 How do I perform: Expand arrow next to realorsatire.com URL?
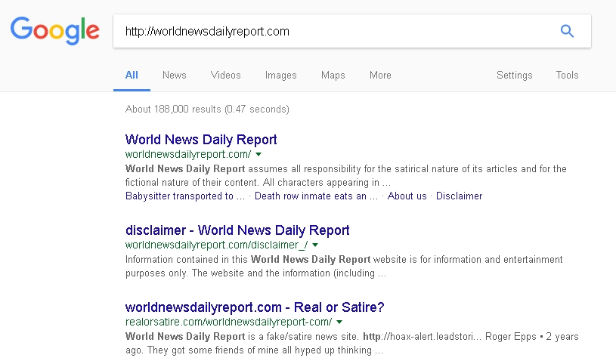pyautogui.click(x=339, y=322)
